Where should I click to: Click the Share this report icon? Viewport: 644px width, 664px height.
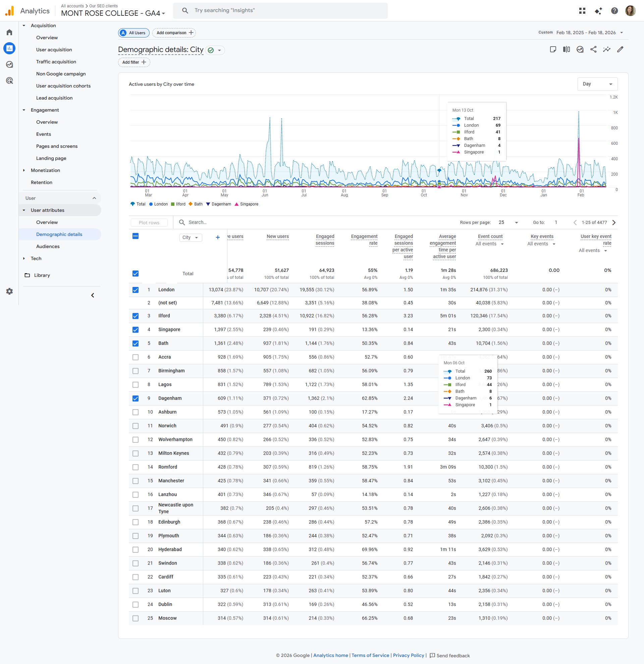point(593,50)
